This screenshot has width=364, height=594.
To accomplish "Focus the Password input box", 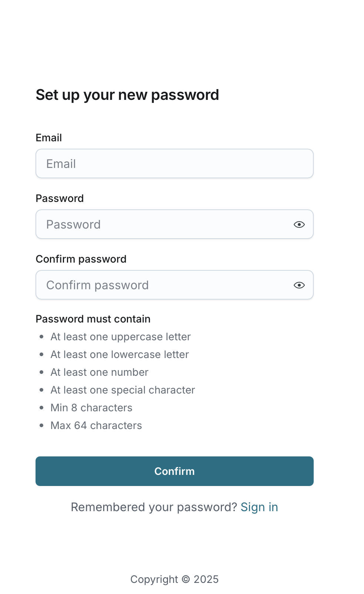I will click(163, 225).
